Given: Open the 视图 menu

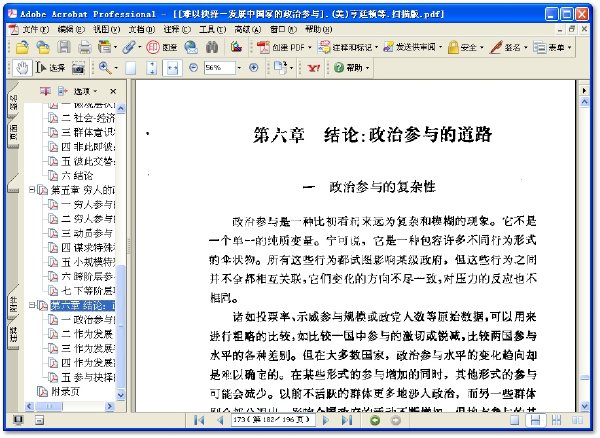Looking at the screenshot, I should click(106, 29).
